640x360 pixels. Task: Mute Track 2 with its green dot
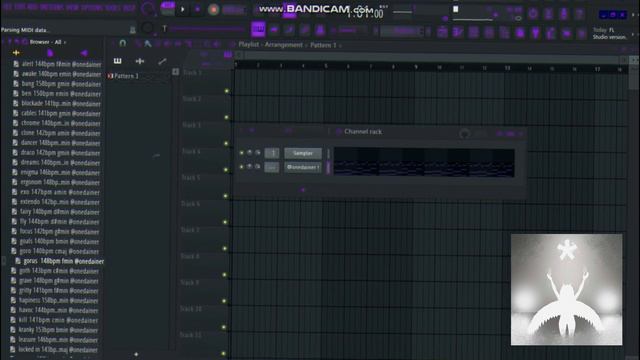point(227,118)
